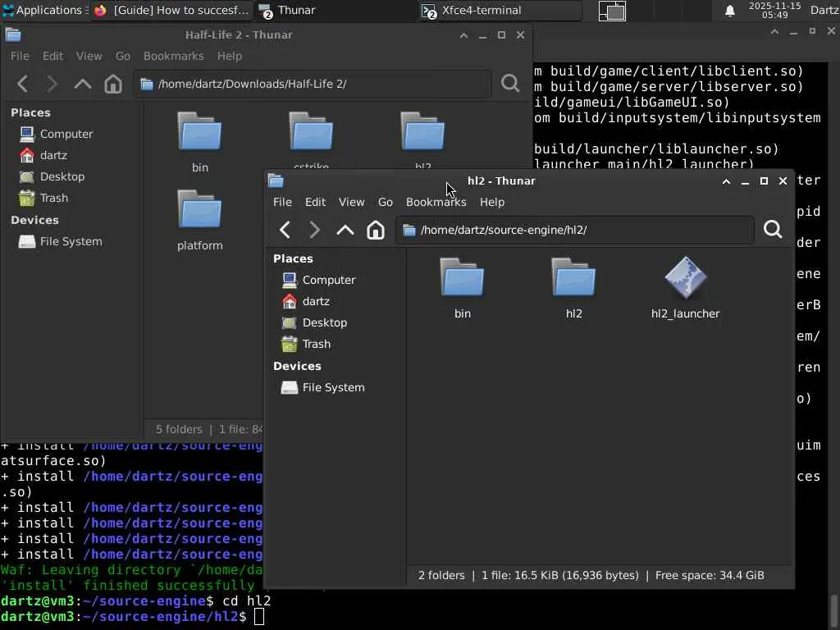Switch to Firefox Guide window in taskbar
Screen dimensions: 840x630
coord(171,11)
